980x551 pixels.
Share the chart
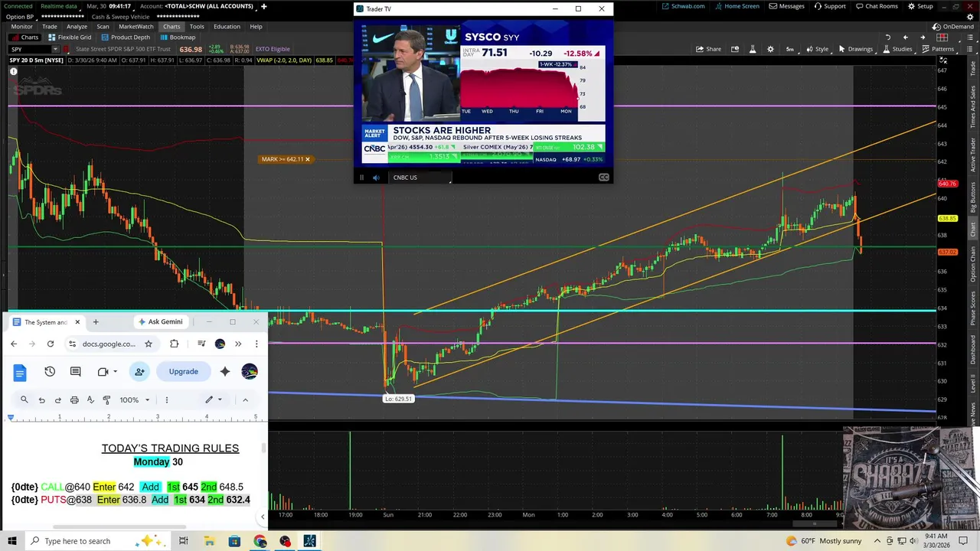click(x=708, y=49)
